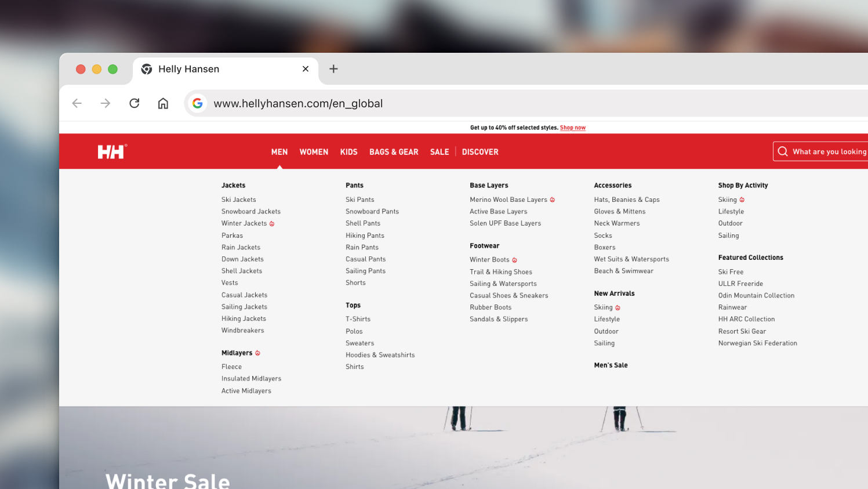This screenshot has width=868, height=489.
Task: Click the Helly Hansen HH logo
Action: 111,151
